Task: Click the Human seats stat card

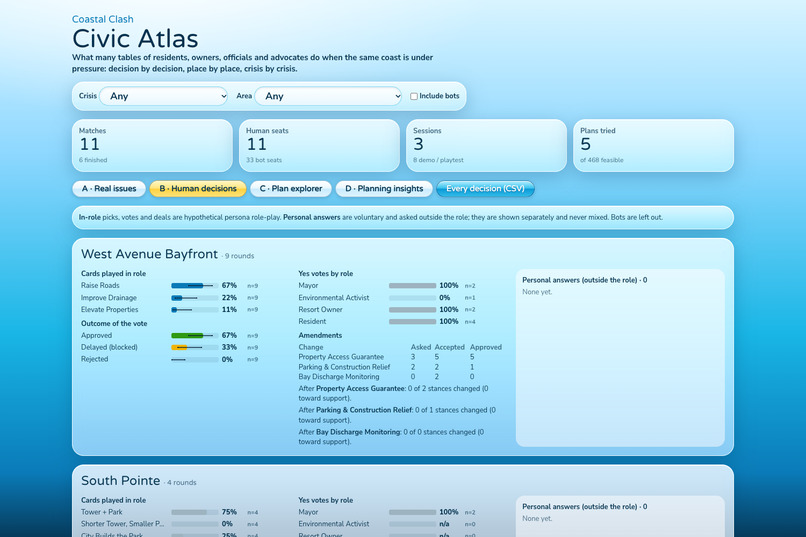Action: [x=319, y=145]
